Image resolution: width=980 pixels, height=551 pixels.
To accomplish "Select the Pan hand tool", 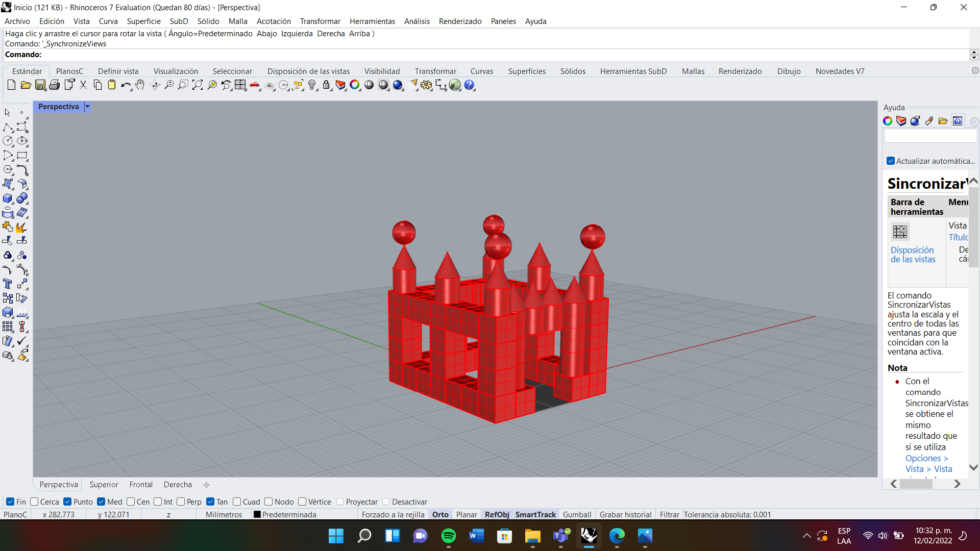I will click(x=140, y=85).
